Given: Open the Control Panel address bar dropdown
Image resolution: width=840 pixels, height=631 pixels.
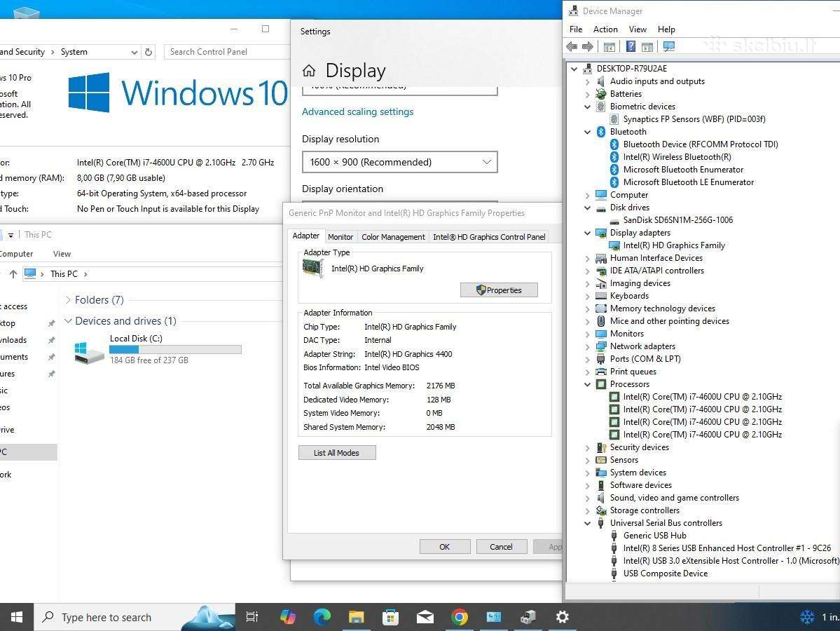Looking at the screenshot, I should point(135,52).
